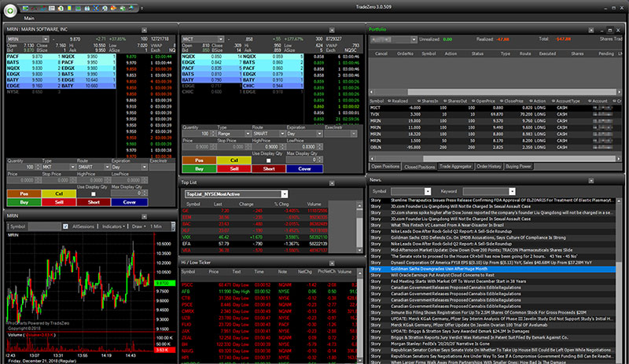Sort positions by the Realized column header

(x=399, y=101)
